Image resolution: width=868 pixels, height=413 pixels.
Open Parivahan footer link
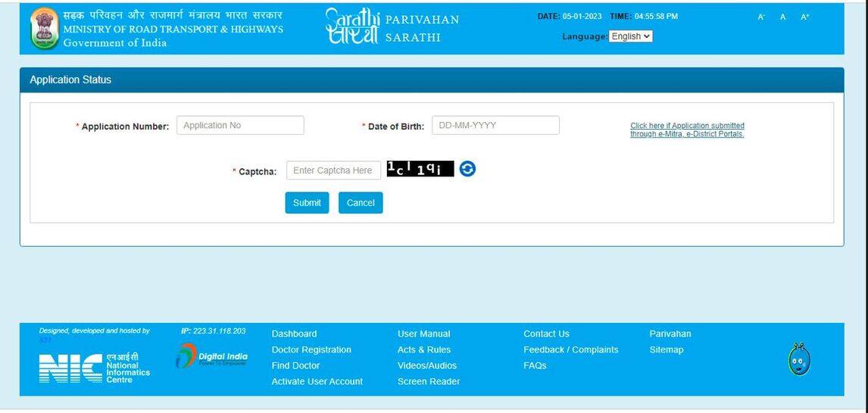point(670,334)
